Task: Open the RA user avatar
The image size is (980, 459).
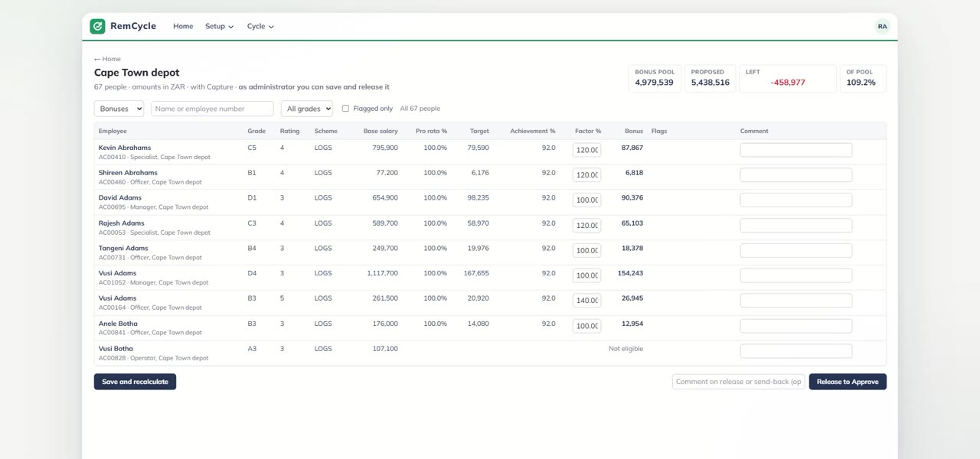Action: [x=882, y=26]
